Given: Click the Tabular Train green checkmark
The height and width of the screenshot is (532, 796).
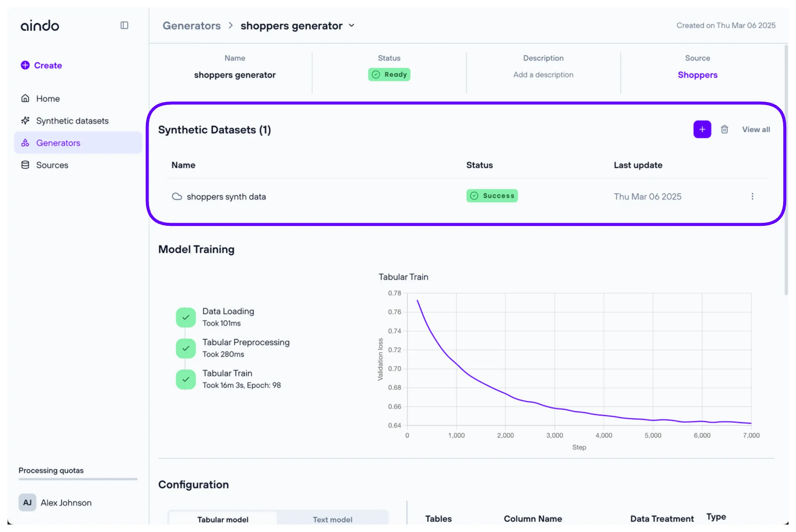Looking at the screenshot, I should [186, 379].
